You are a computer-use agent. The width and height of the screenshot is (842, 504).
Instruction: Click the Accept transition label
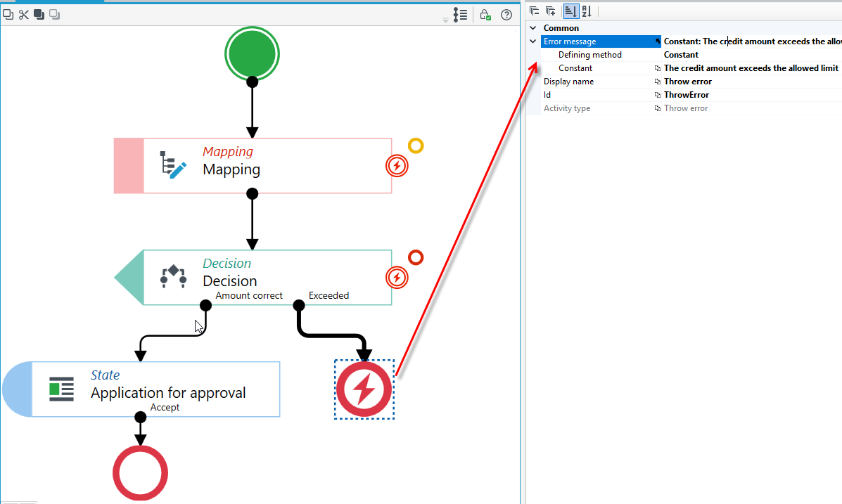165,408
